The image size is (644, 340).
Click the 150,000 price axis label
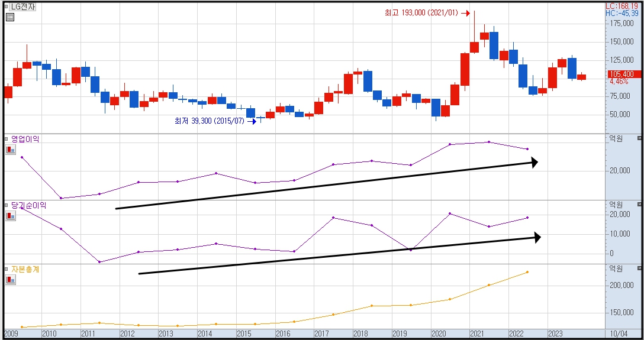point(622,42)
